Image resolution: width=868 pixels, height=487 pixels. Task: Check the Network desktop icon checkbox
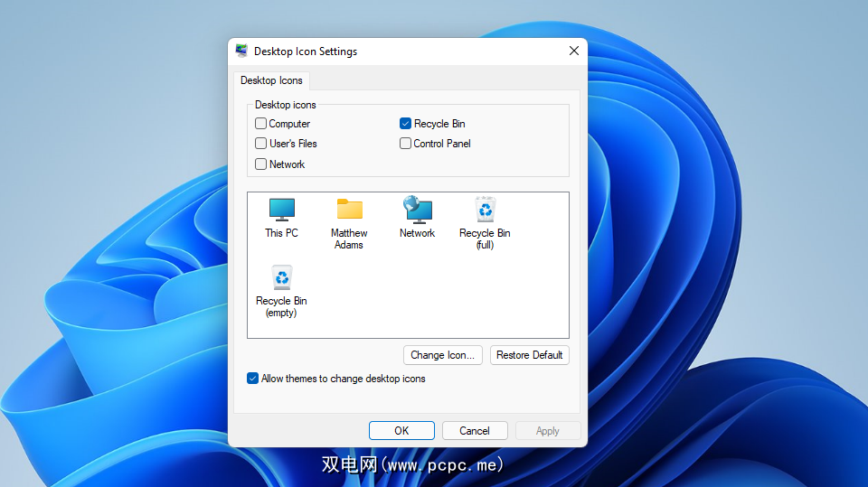tap(261, 164)
